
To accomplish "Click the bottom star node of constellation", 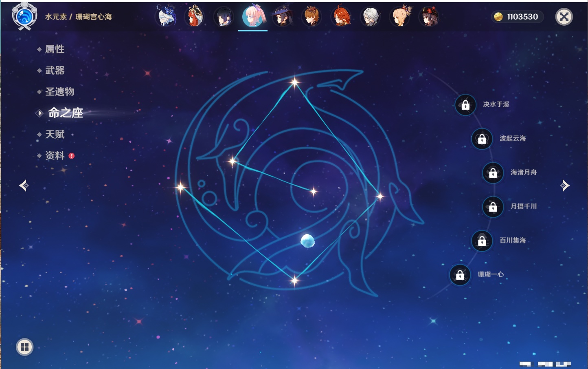I will coord(294,280).
